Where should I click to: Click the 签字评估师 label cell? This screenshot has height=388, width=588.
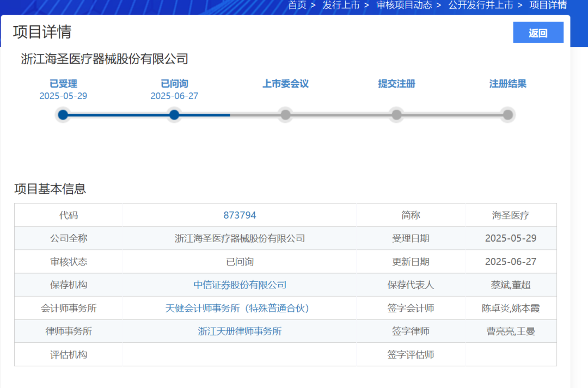tap(411, 355)
